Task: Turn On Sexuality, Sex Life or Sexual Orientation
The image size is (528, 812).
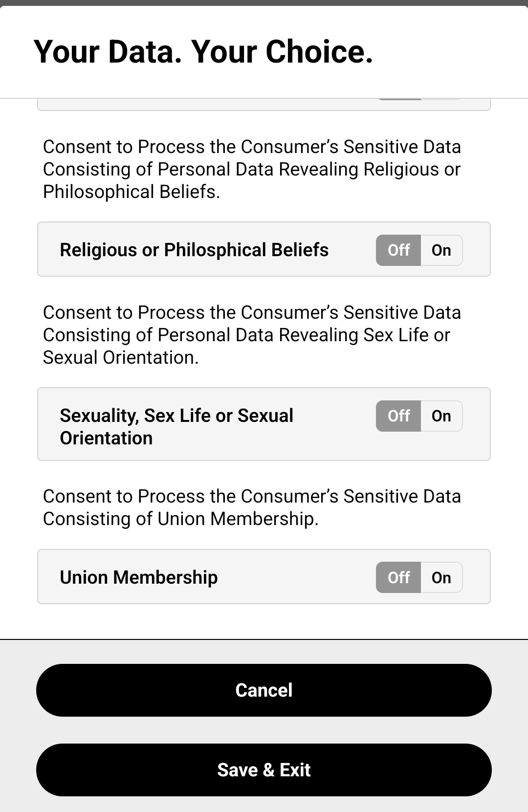Action: [x=441, y=416]
